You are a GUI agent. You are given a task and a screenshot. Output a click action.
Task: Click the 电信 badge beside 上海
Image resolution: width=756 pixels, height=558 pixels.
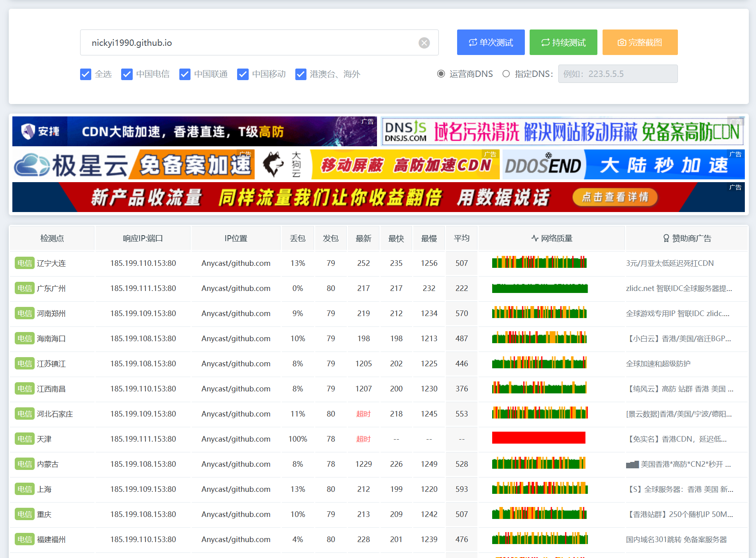[x=24, y=489]
